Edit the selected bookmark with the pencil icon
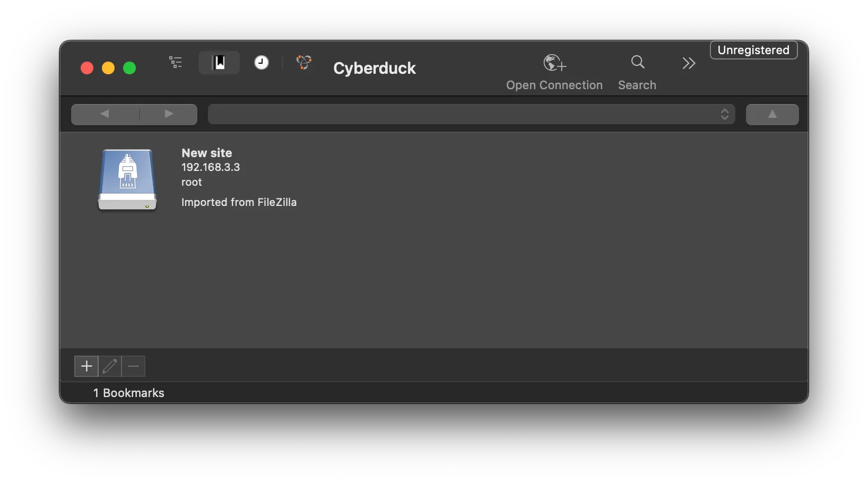Image resolution: width=868 pixels, height=482 pixels. click(x=109, y=366)
